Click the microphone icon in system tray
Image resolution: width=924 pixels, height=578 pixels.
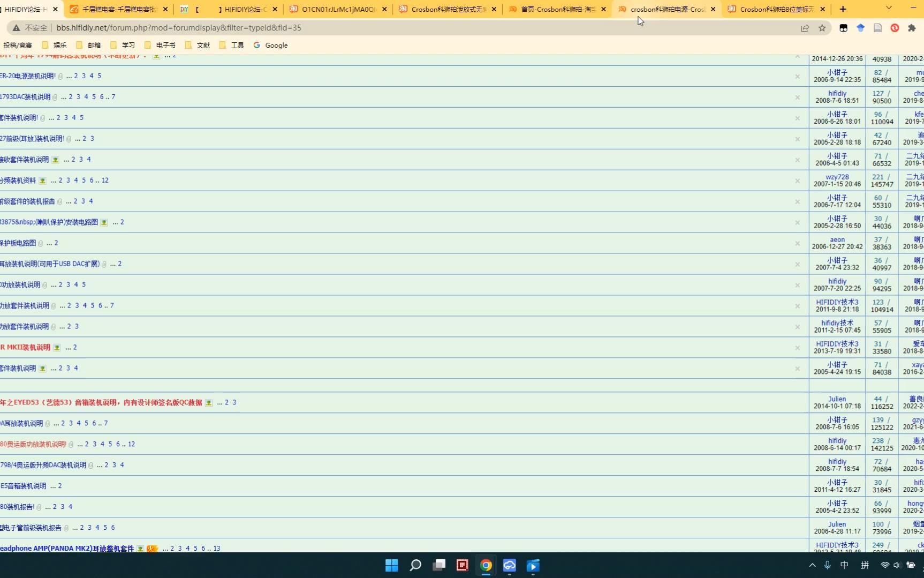(828, 565)
